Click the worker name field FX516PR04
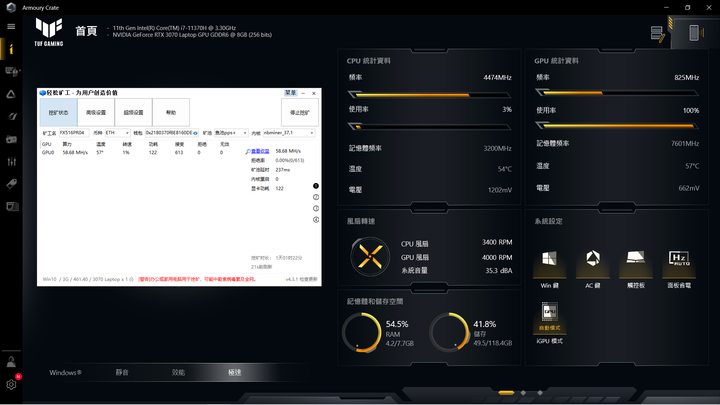Screen dimensions: 720x405 73,133
